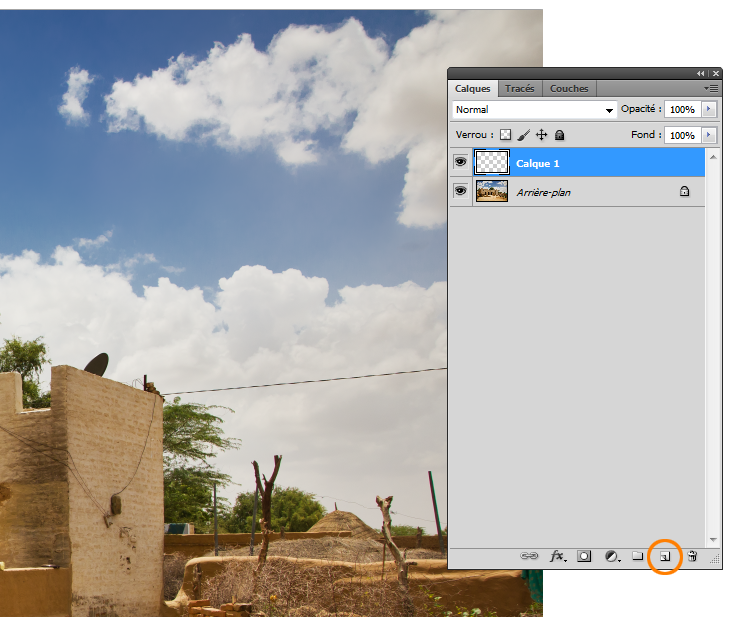Click the Create new layer icon
This screenshot has width=734, height=617.
664,556
